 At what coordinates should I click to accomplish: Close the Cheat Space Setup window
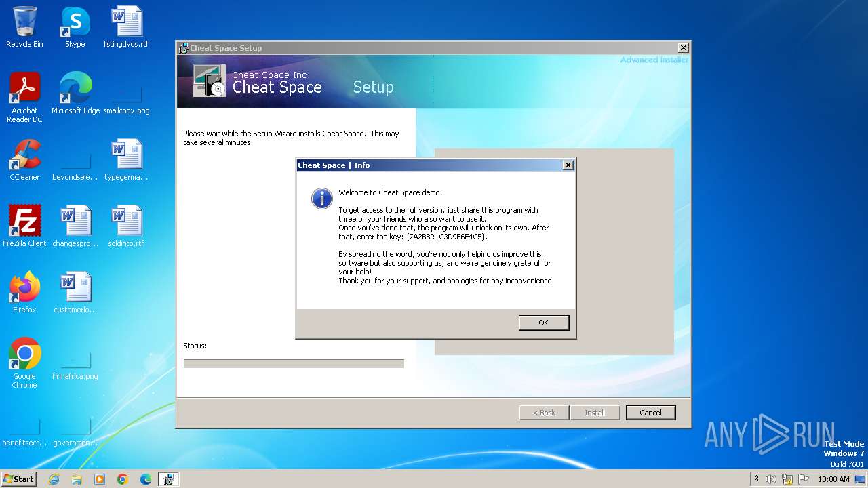684,48
